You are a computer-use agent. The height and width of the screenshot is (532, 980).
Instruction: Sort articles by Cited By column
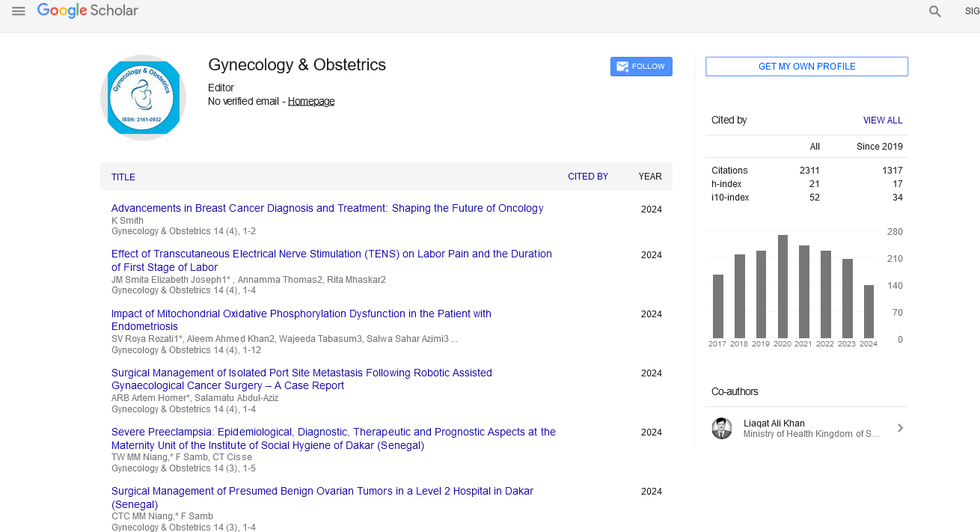(x=587, y=177)
